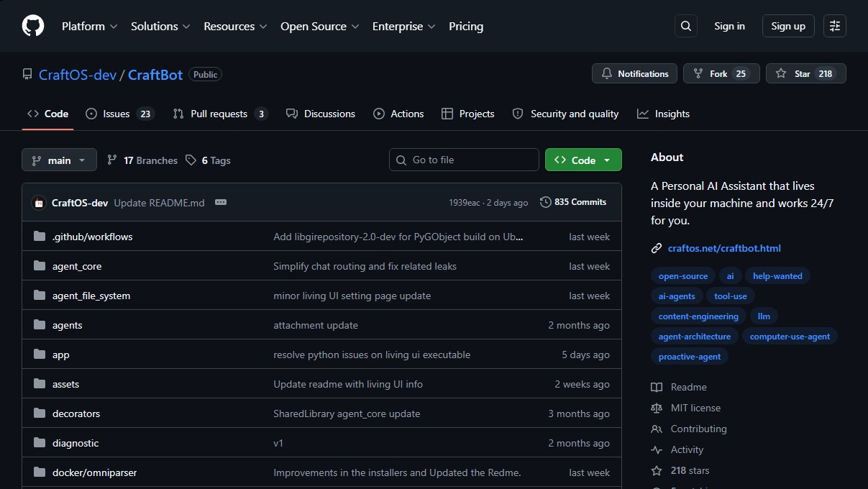
Task: Switch to the Issues tab
Action: pos(119,114)
